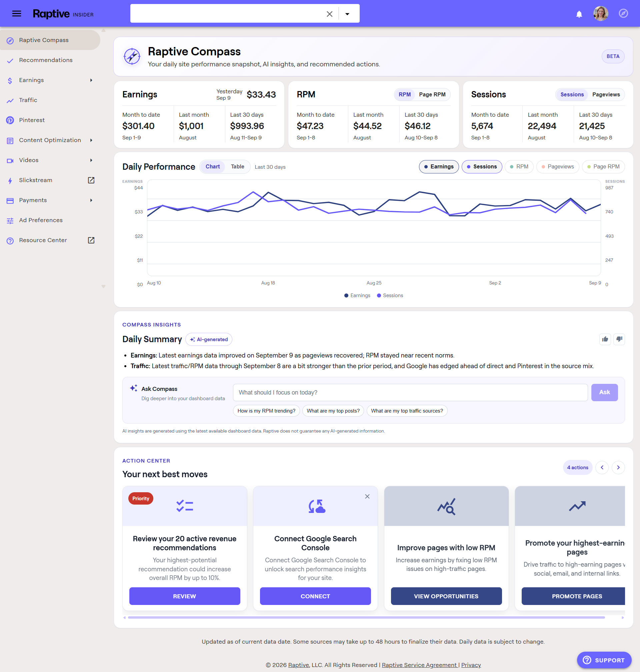Click the Earnings dollar sign icon
The image size is (640, 672).
click(10, 81)
